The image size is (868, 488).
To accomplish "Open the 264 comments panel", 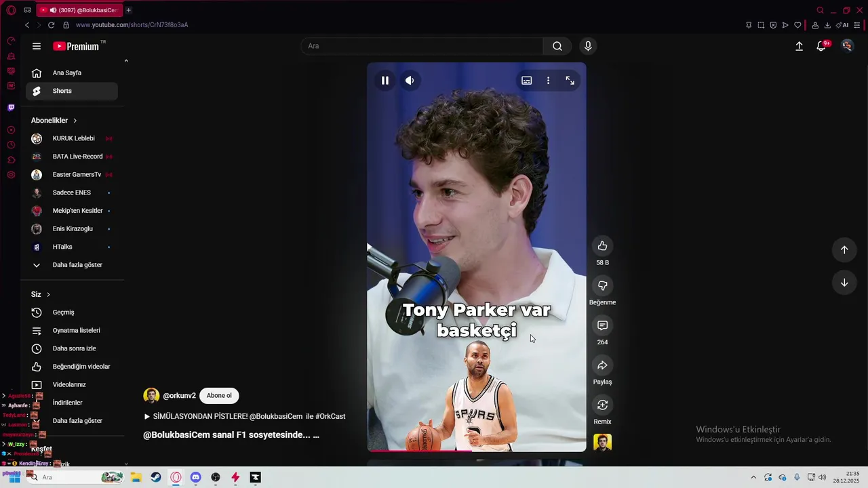I will 602,325.
